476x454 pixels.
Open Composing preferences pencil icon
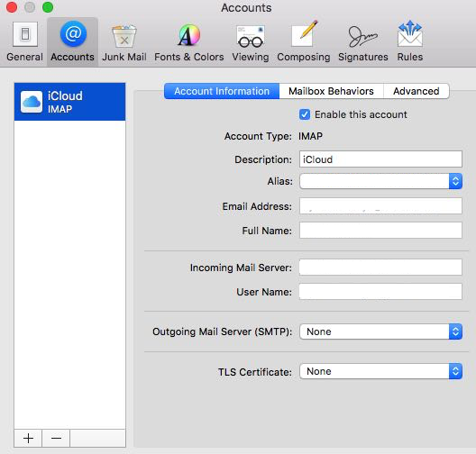(304, 41)
